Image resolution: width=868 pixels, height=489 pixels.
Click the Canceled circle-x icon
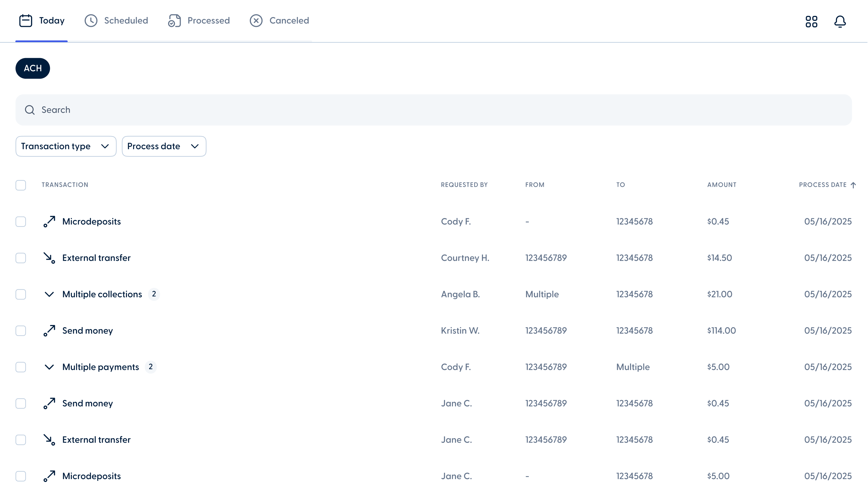click(x=256, y=21)
